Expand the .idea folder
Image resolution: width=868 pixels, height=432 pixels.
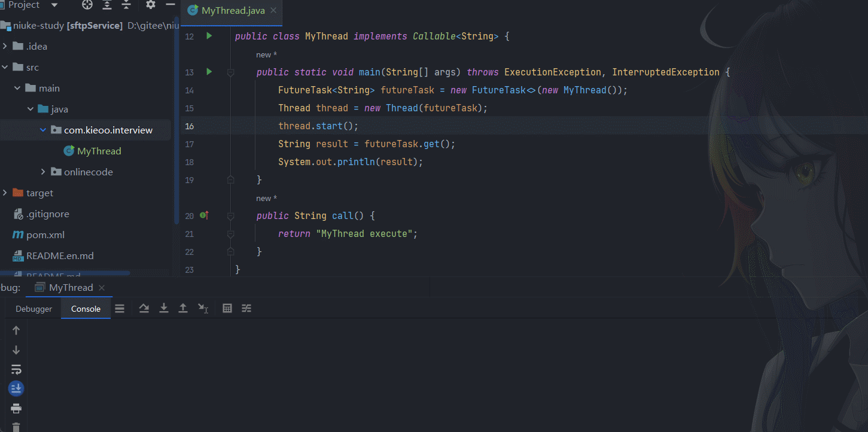point(5,46)
